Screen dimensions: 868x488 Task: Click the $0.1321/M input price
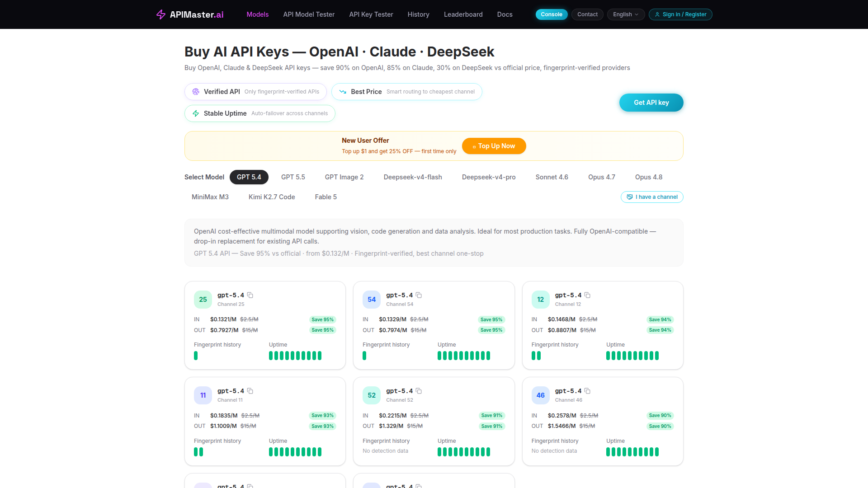click(x=223, y=319)
